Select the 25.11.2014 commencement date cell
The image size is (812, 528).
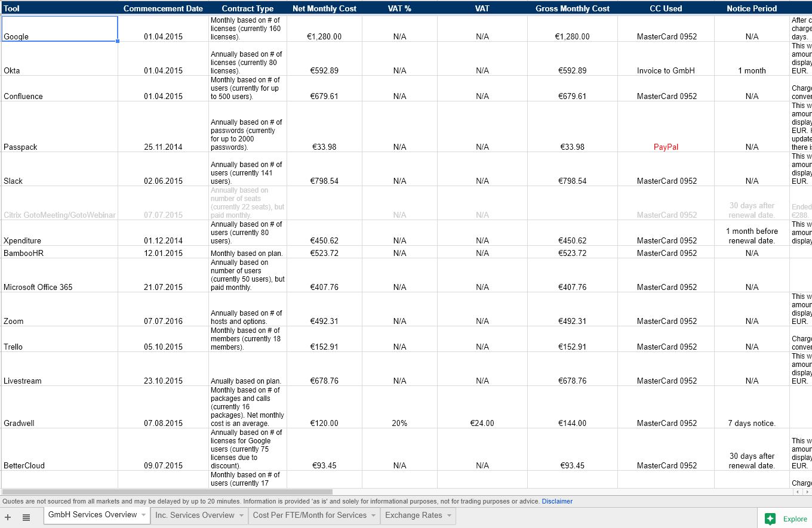point(163,126)
